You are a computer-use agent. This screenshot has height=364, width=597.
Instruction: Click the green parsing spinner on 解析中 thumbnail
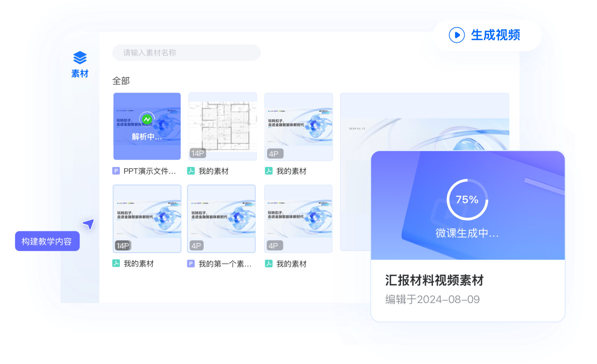tap(147, 119)
